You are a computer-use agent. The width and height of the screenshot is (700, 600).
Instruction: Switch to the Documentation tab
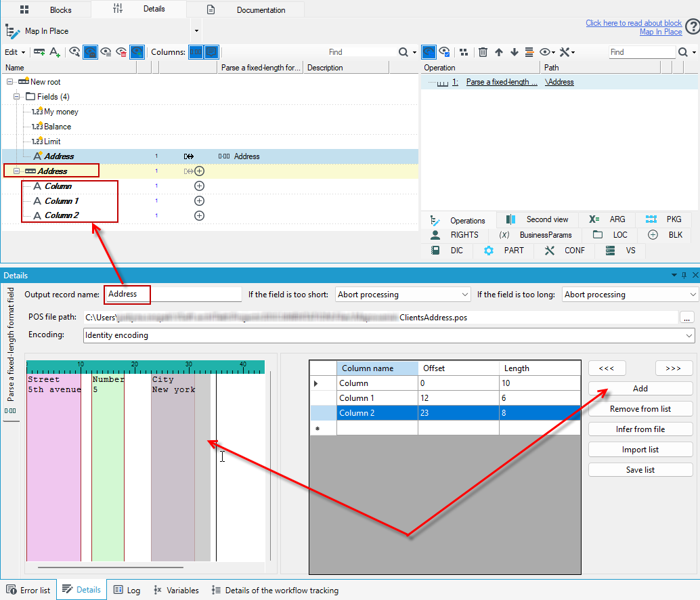tap(246, 9)
